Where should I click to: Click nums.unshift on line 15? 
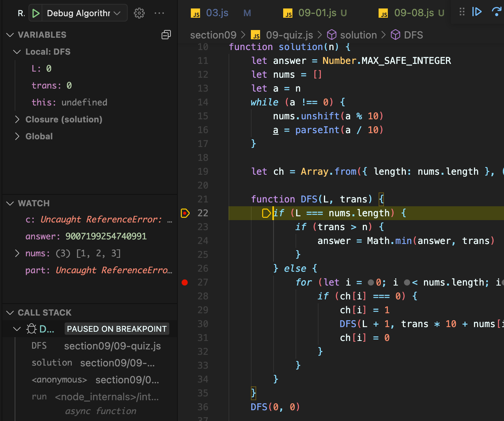click(306, 116)
